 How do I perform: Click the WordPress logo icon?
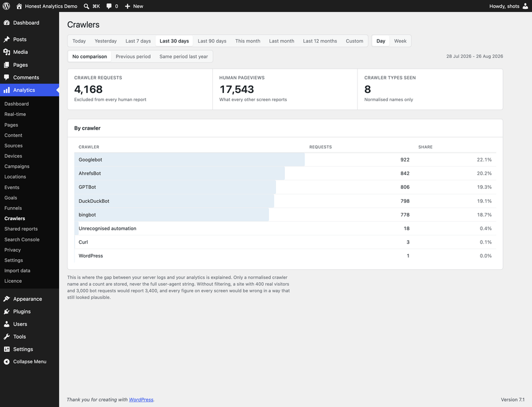pyautogui.click(x=6, y=6)
